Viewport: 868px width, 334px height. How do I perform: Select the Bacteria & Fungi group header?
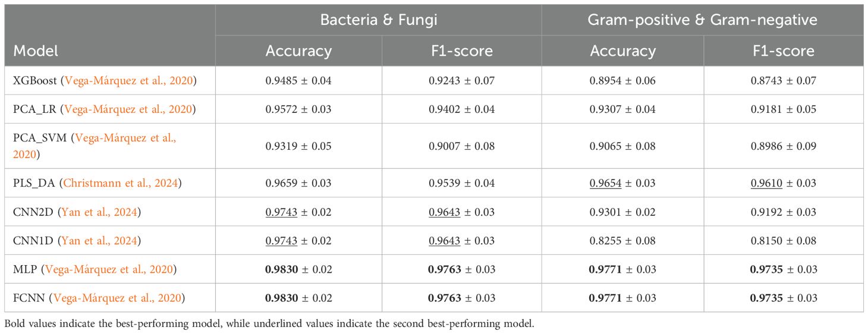[378, 20]
